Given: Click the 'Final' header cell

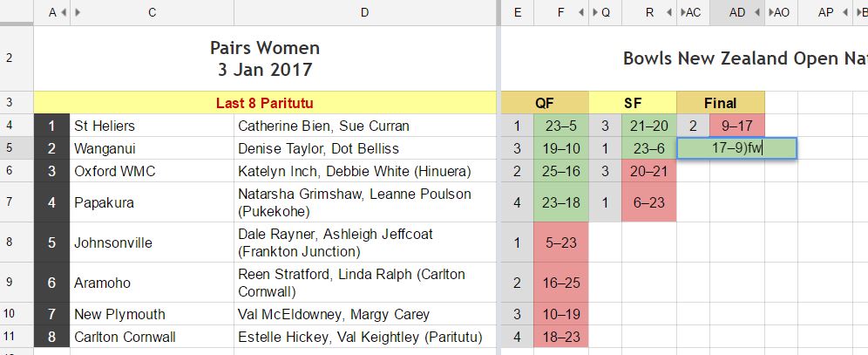Looking at the screenshot, I should 720,103.
